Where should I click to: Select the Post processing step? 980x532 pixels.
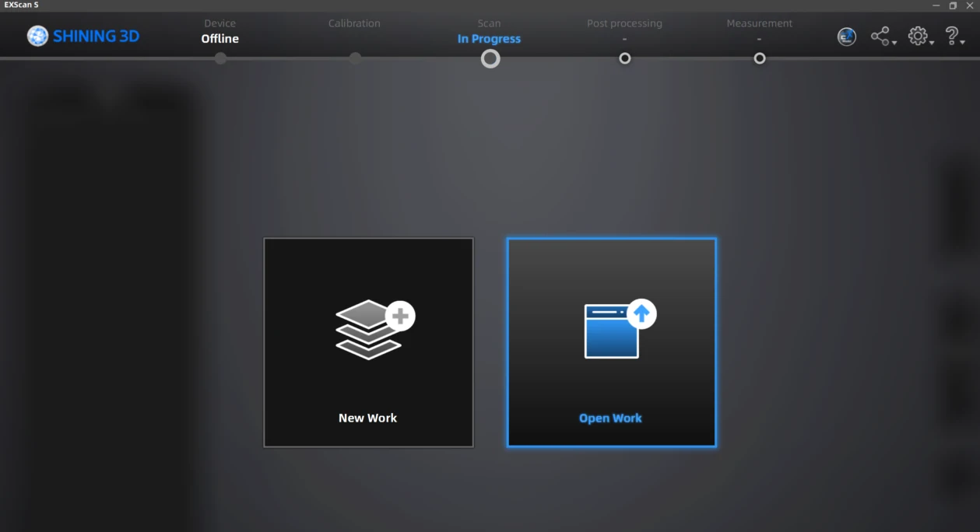(624, 30)
